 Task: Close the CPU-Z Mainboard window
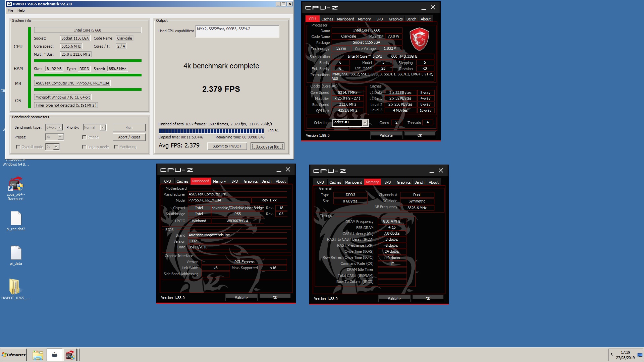[288, 170]
